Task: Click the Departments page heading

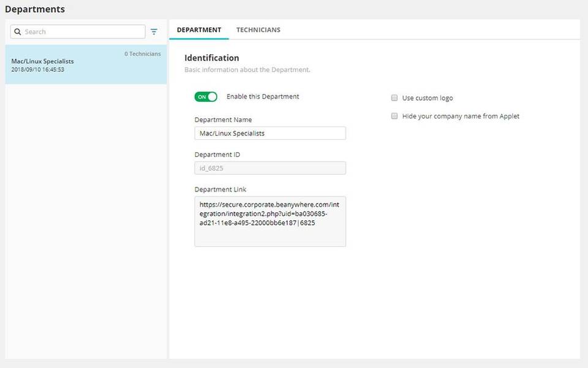Action: [35, 9]
